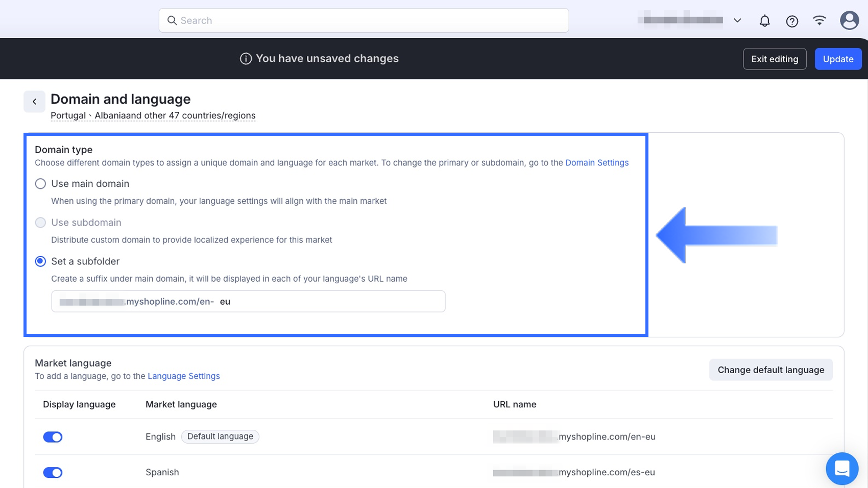Screen dimensions: 868x488
Task: Click the wifi signal icon
Action: pos(819,20)
